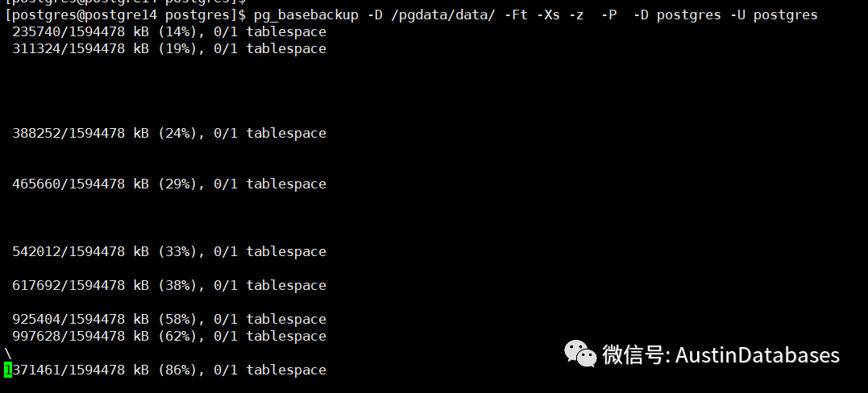Click the 19% progress output line
Image resolution: width=868 pixels, height=393 pixels.
click(x=169, y=48)
